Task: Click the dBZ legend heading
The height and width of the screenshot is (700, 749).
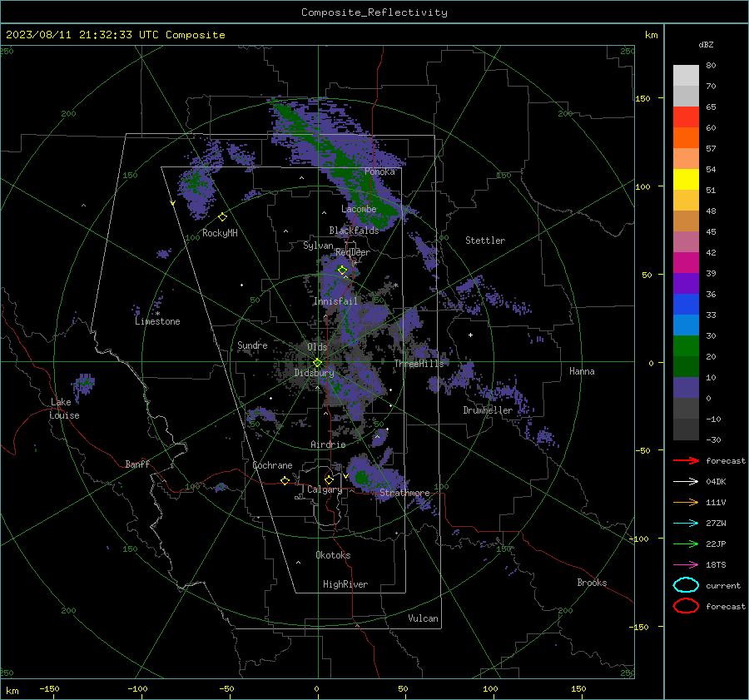Action: 706,44
